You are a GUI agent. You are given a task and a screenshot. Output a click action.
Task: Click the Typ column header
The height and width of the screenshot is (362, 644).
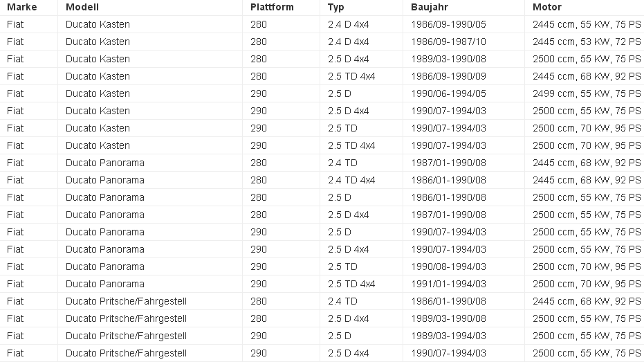(336, 7)
